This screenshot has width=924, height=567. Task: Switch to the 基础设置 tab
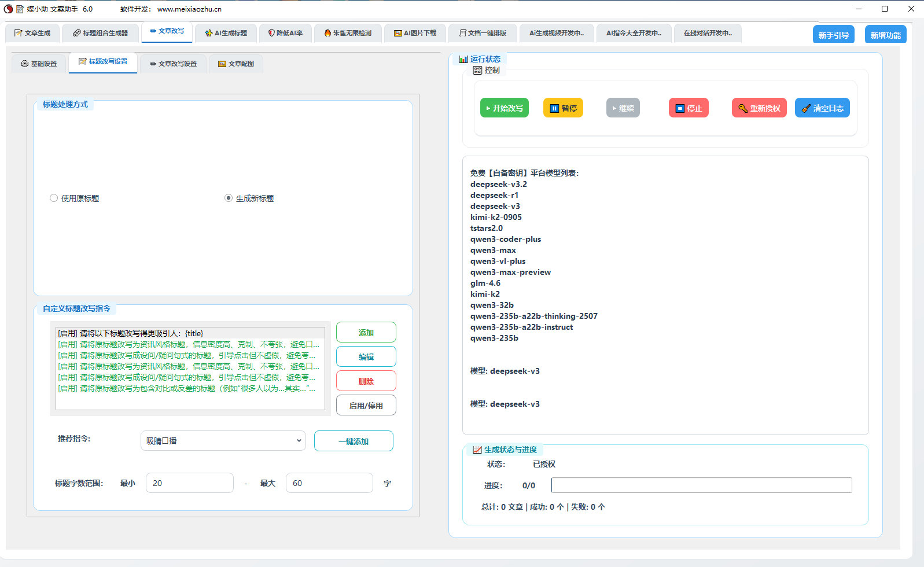39,64
